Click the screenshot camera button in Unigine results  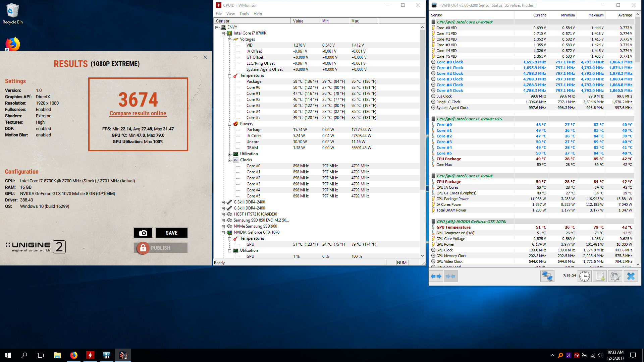pos(143,233)
